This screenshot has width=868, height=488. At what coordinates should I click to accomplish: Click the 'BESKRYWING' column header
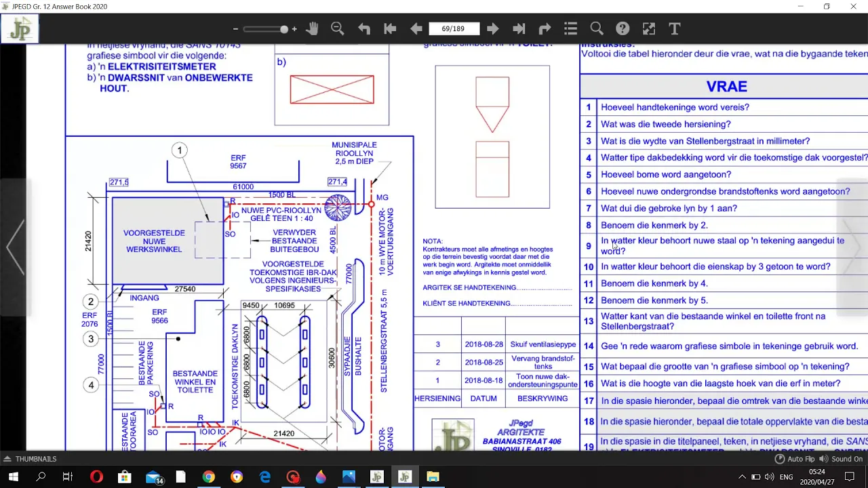(542, 399)
